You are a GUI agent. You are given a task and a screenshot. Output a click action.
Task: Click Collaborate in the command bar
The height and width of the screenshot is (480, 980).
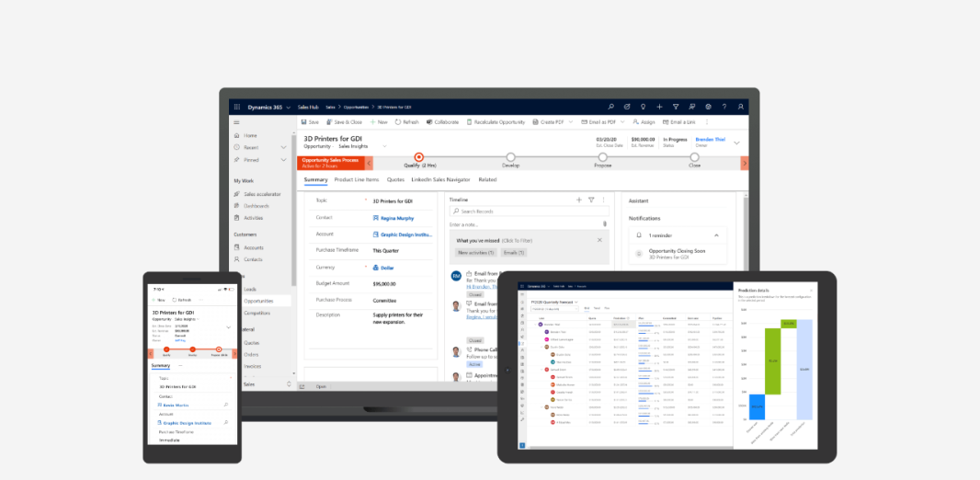(442, 122)
